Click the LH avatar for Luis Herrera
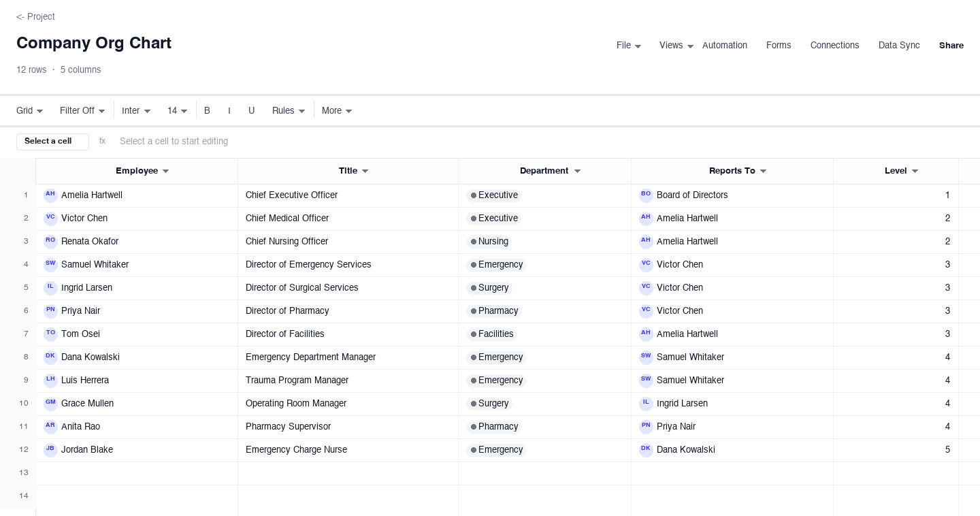 pos(50,381)
